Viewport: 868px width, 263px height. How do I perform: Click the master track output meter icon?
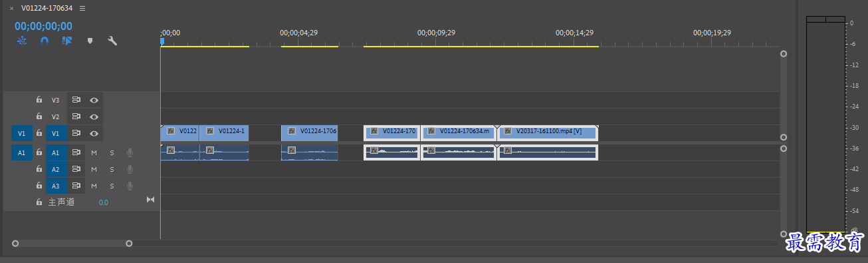(x=150, y=200)
